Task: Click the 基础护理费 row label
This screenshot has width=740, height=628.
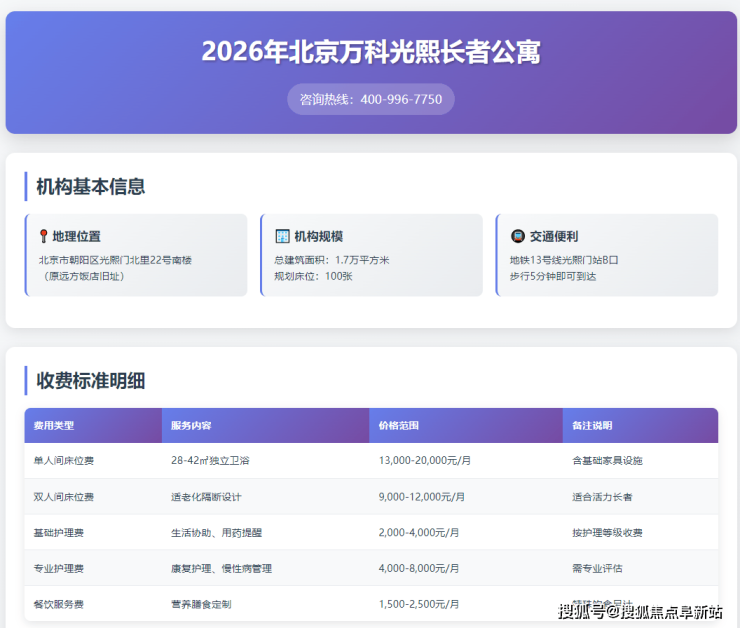Action: pyautogui.click(x=59, y=533)
